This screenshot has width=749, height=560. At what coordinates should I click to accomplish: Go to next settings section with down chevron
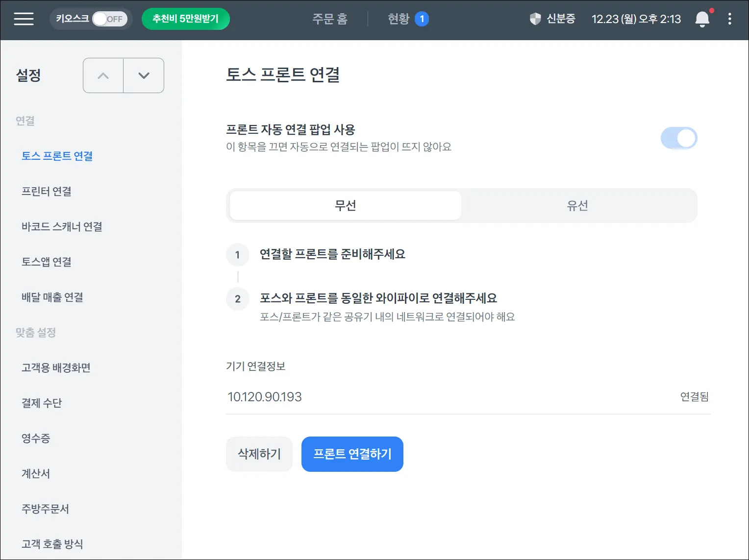point(144,75)
